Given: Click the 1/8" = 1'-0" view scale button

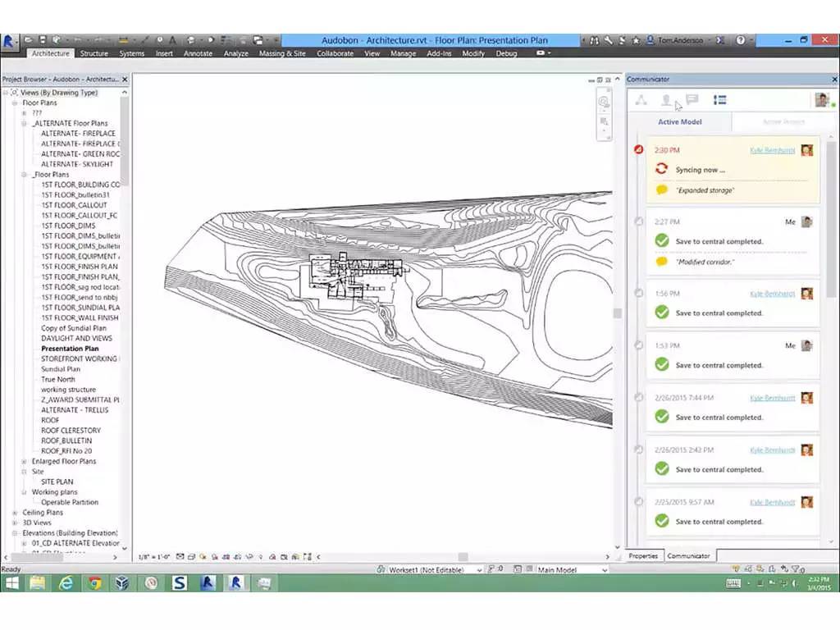Looking at the screenshot, I should 154,557.
